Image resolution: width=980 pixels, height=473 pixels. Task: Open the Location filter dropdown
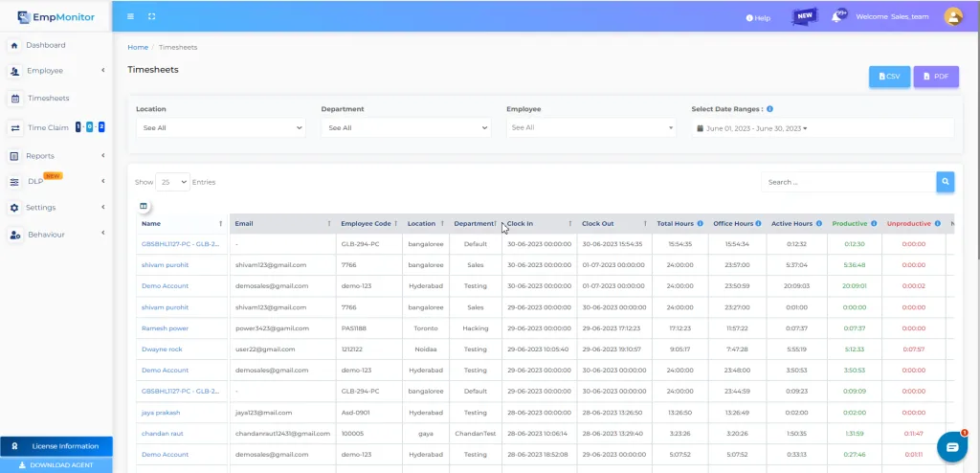(x=220, y=127)
